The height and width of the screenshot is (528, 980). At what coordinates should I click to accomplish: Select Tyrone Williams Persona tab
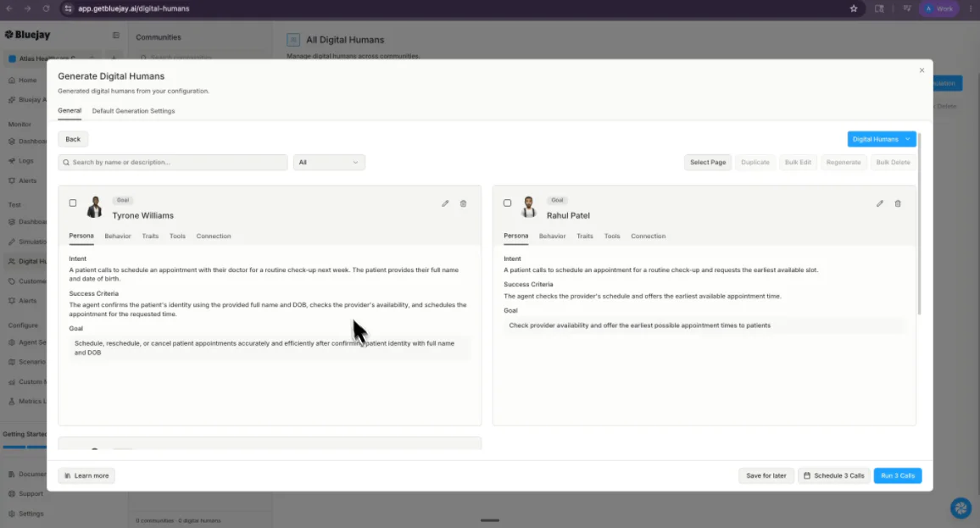click(x=81, y=236)
